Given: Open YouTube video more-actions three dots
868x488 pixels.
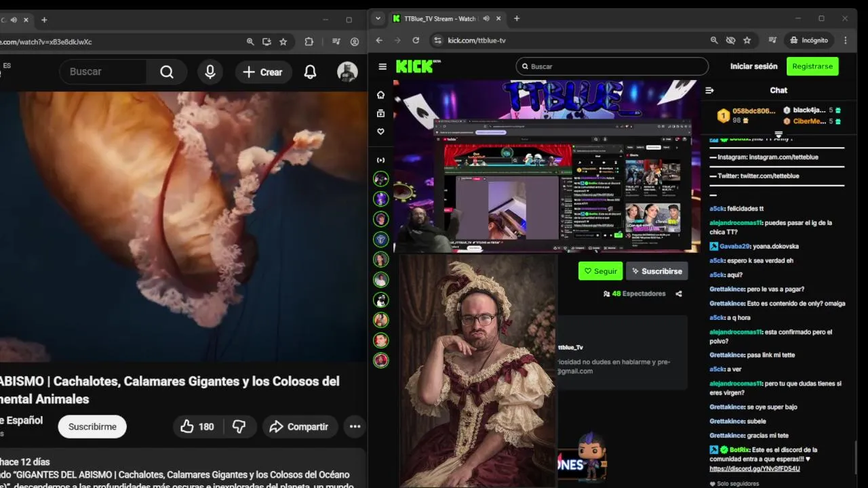Looking at the screenshot, I should click(x=355, y=426).
